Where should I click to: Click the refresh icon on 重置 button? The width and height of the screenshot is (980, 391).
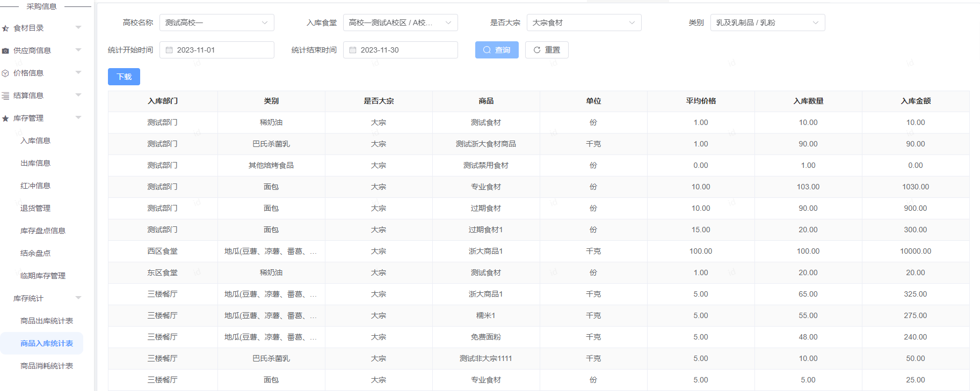coord(537,50)
